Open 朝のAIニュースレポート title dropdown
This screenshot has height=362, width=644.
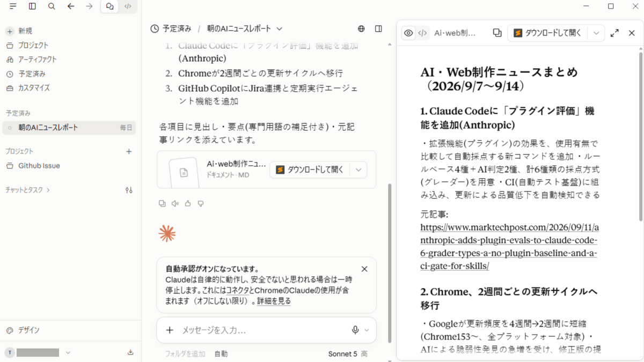pos(245,28)
